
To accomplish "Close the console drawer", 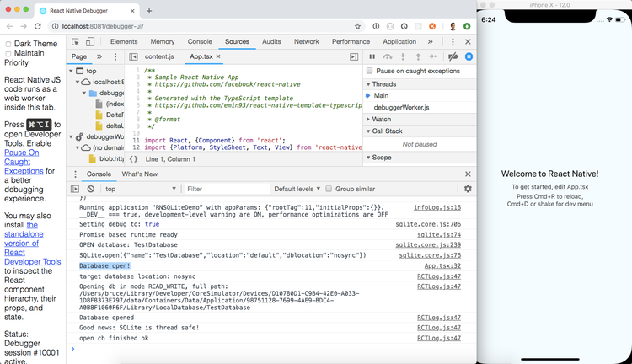I will (468, 174).
